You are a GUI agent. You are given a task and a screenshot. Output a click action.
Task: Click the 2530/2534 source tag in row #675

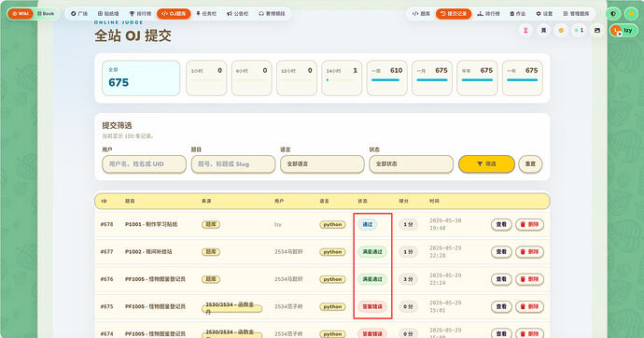pyautogui.click(x=231, y=308)
